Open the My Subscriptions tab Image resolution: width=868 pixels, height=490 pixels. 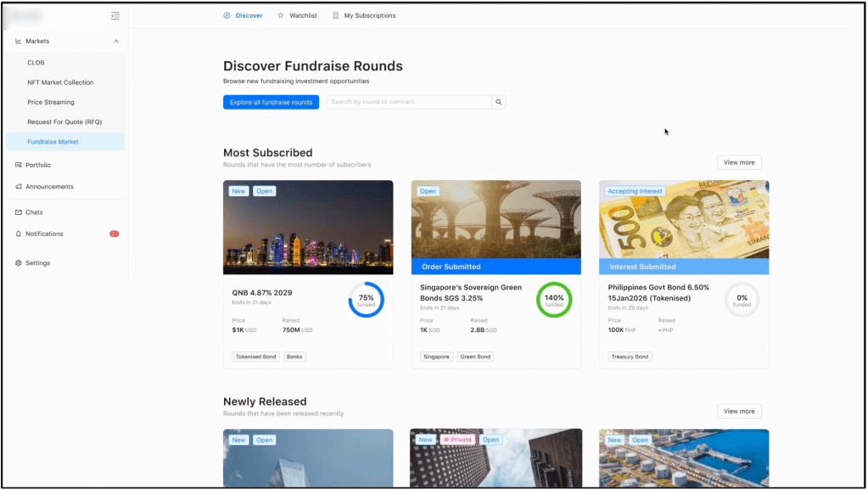point(369,15)
